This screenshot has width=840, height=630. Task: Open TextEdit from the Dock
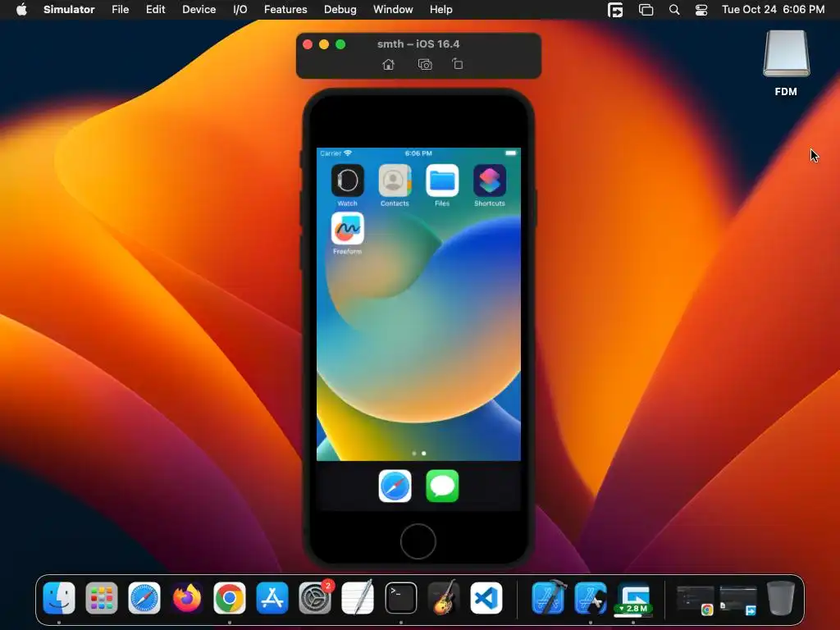point(358,598)
